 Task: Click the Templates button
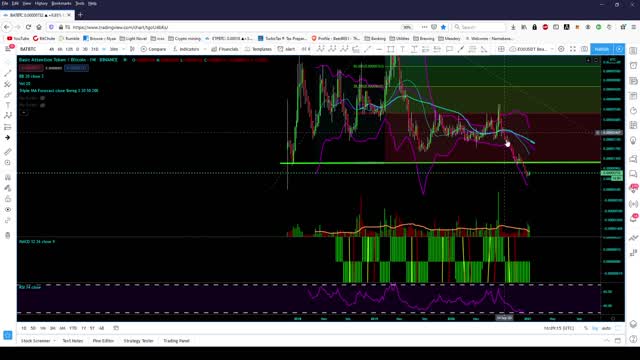258,49
